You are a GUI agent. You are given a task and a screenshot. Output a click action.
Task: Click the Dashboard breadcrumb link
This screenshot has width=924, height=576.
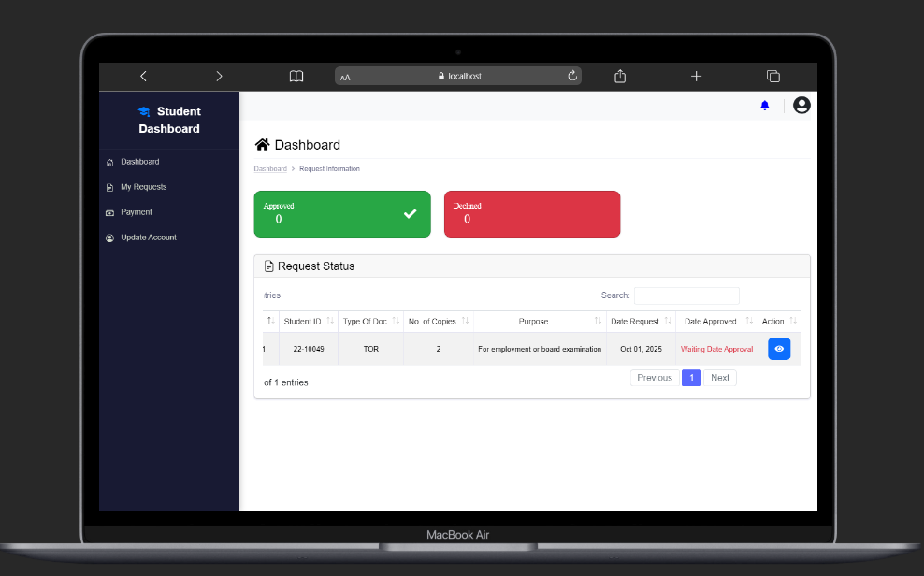tap(270, 169)
